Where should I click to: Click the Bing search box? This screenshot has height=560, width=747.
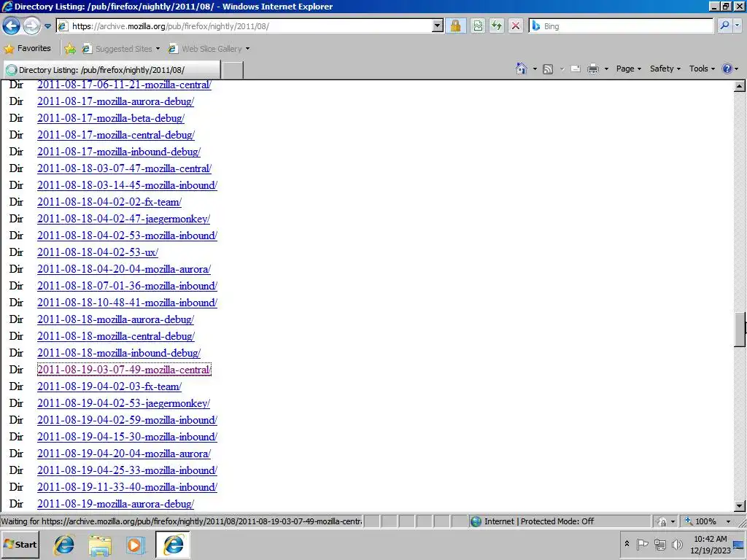[x=622, y=26]
